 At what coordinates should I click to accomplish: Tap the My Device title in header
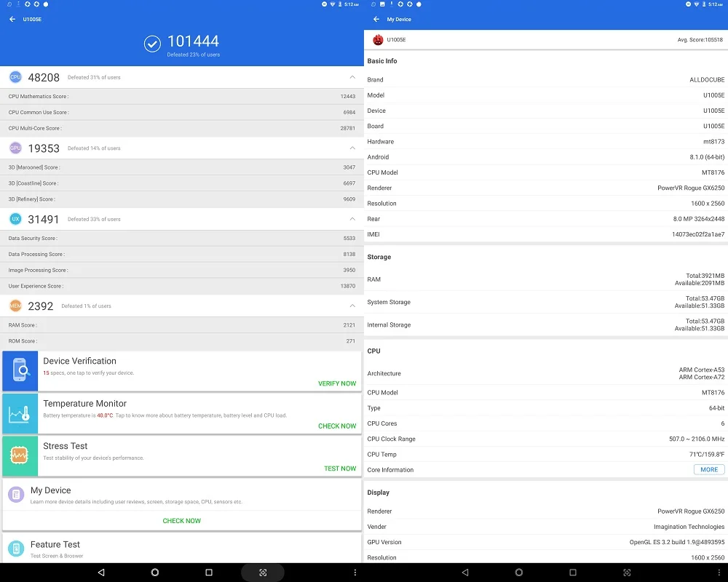pyautogui.click(x=399, y=20)
